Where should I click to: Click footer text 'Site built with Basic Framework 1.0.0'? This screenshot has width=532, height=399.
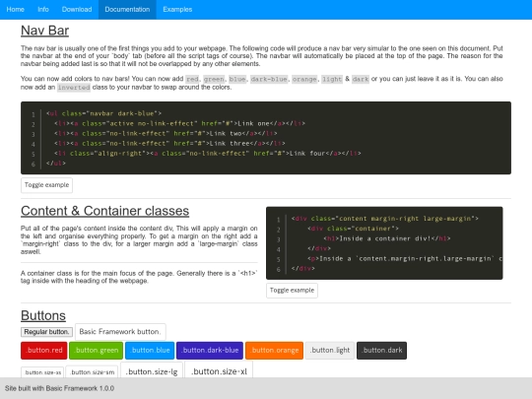[59, 388]
